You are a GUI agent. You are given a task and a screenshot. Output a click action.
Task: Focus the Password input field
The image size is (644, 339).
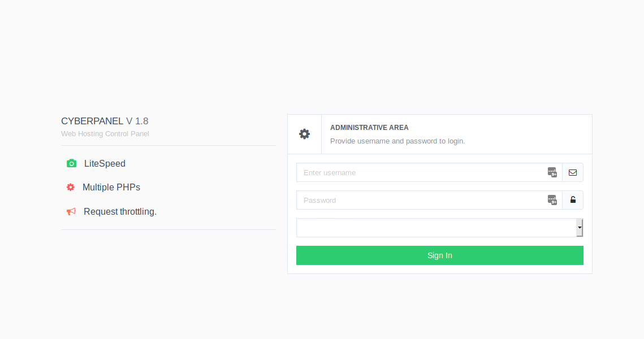[418, 199]
